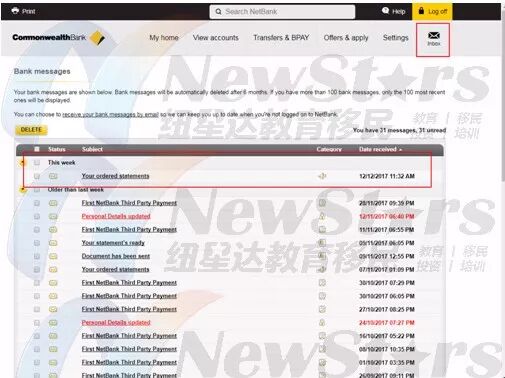Click the Print printer icon
The height and width of the screenshot is (378, 505).
pos(15,11)
